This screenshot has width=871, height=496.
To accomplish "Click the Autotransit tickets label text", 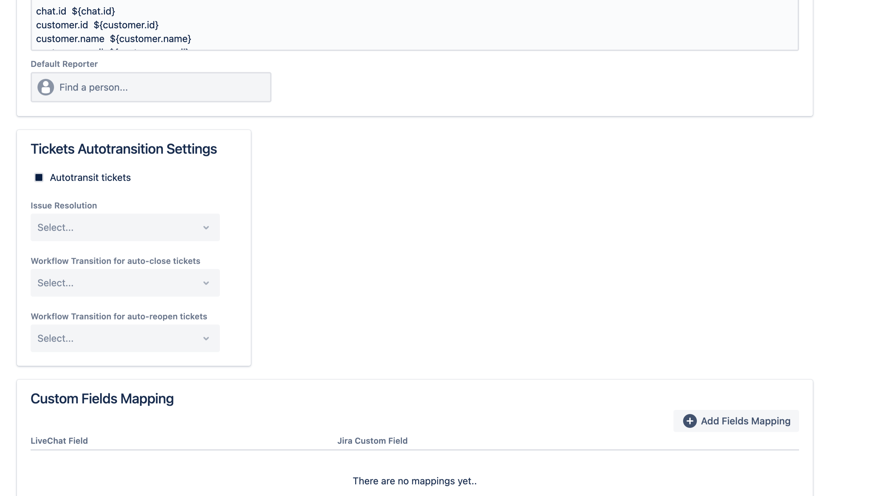I will pos(90,178).
